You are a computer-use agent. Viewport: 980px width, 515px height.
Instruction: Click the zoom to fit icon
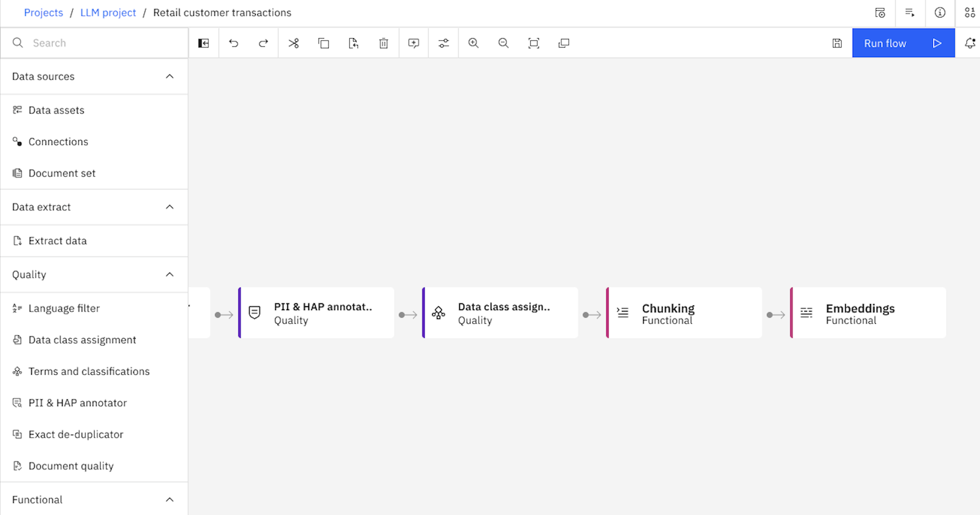click(534, 43)
